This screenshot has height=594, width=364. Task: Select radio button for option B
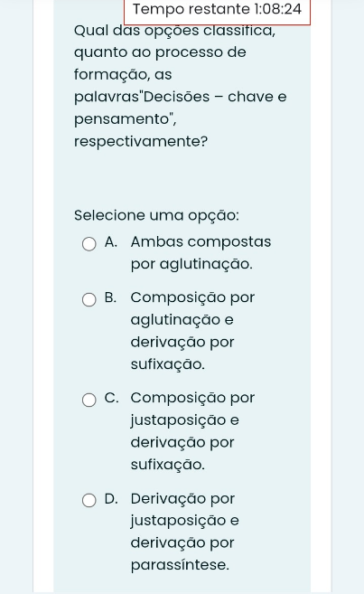[89, 299]
